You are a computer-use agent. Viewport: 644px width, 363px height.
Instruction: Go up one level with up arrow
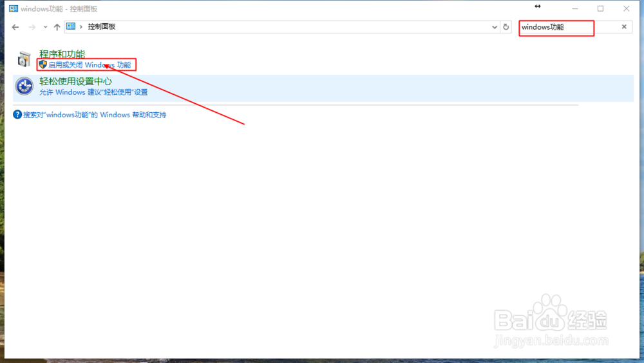[x=57, y=27]
